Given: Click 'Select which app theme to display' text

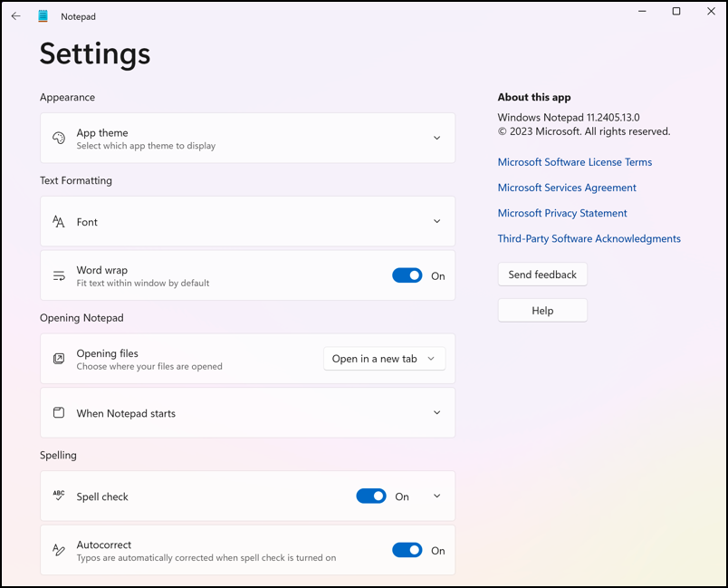Looking at the screenshot, I should (x=146, y=146).
